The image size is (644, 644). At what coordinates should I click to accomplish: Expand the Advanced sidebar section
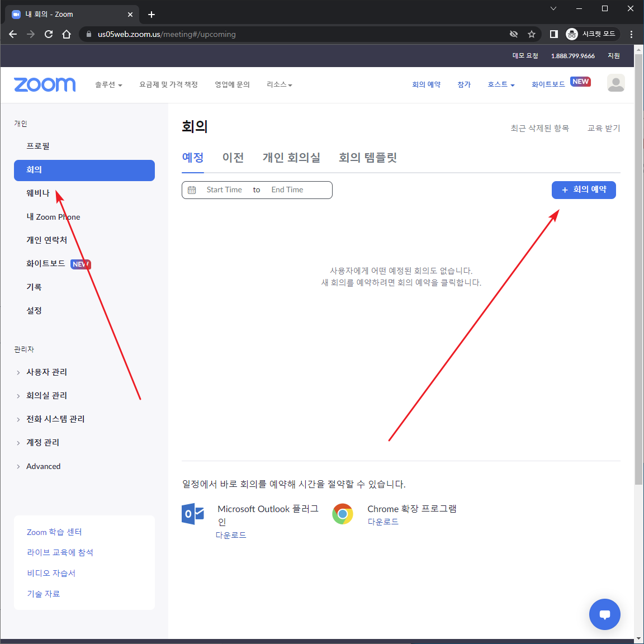pos(43,466)
